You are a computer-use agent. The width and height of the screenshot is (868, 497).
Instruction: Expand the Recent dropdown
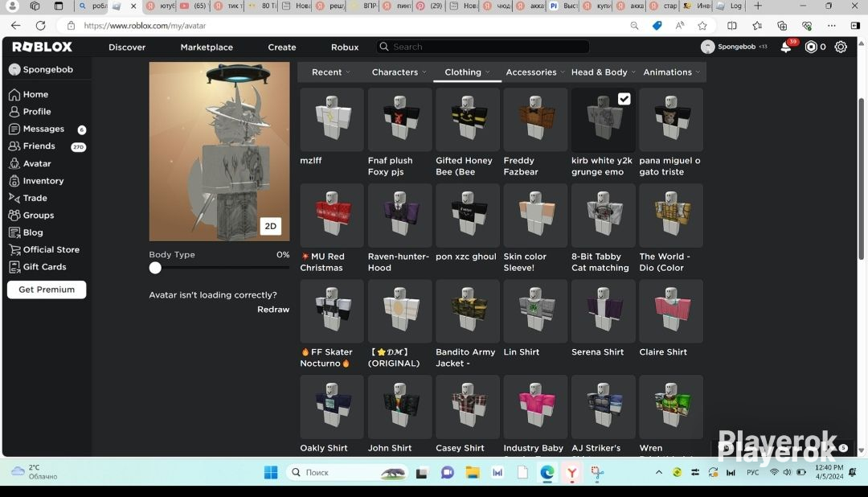pos(330,72)
